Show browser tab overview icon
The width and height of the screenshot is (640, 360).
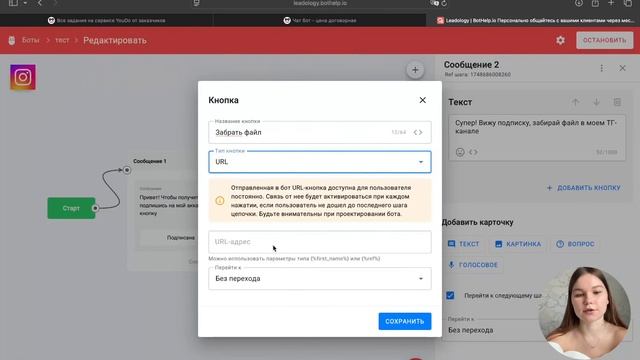[x=628, y=3]
